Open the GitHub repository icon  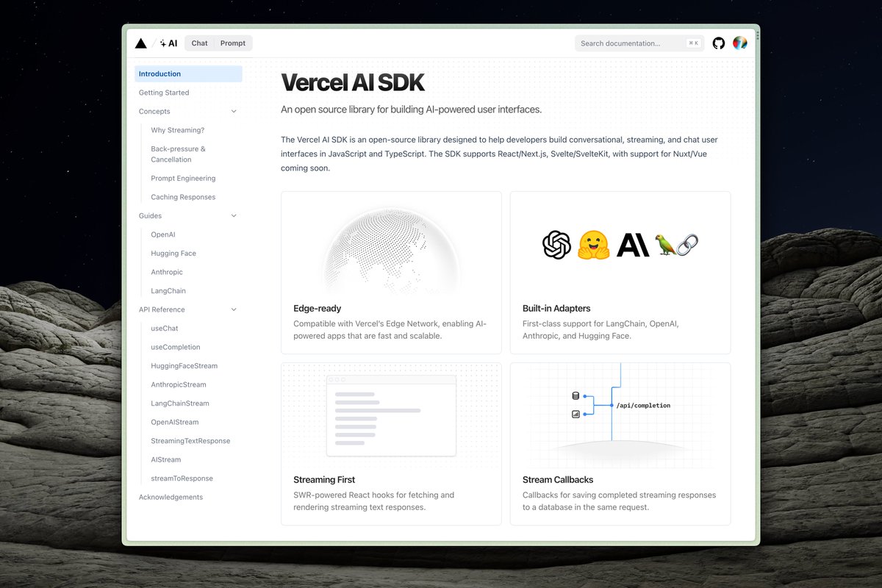pos(719,43)
